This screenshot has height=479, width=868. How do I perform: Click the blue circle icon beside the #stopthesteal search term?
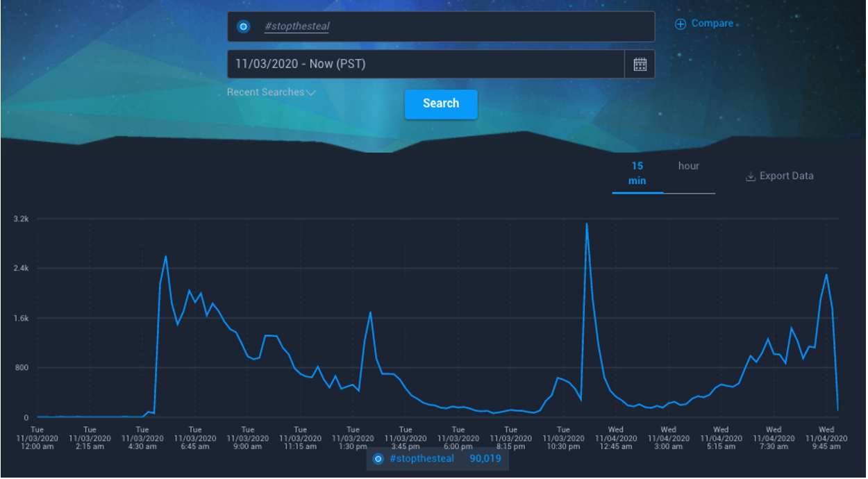(243, 27)
